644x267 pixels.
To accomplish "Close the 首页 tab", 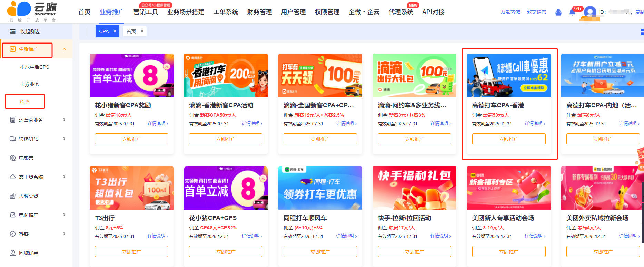I will (x=142, y=31).
